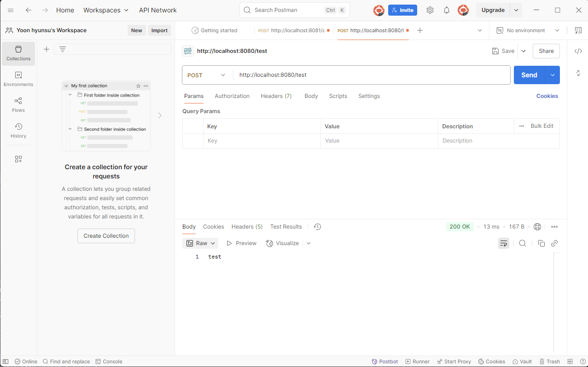The height and width of the screenshot is (367, 588).
Task: Open Flows in the sidebar
Action: click(18, 105)
